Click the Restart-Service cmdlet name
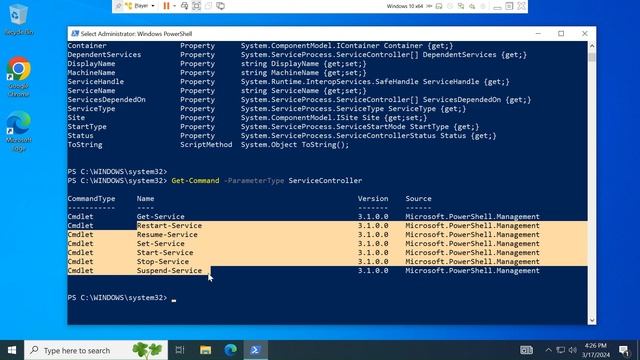640x360 pixels. coord(169,225)
